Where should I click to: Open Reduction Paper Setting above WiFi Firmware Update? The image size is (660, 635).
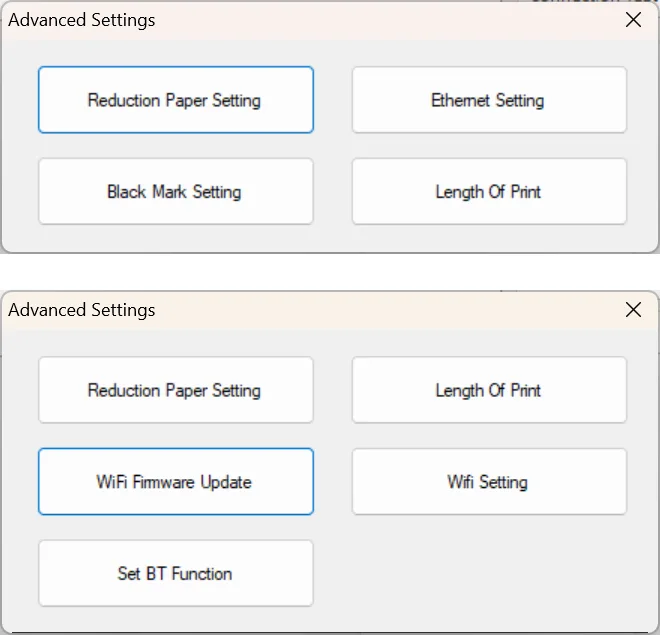coord(175,390)
